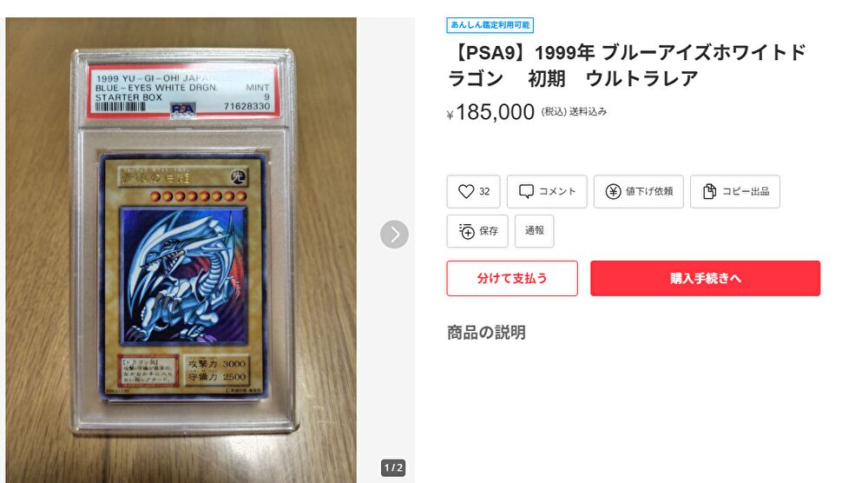Click the あんしん鑑定利用可能 badge
The height and width of the screenshot is (483, 868).
coord(490,25)
